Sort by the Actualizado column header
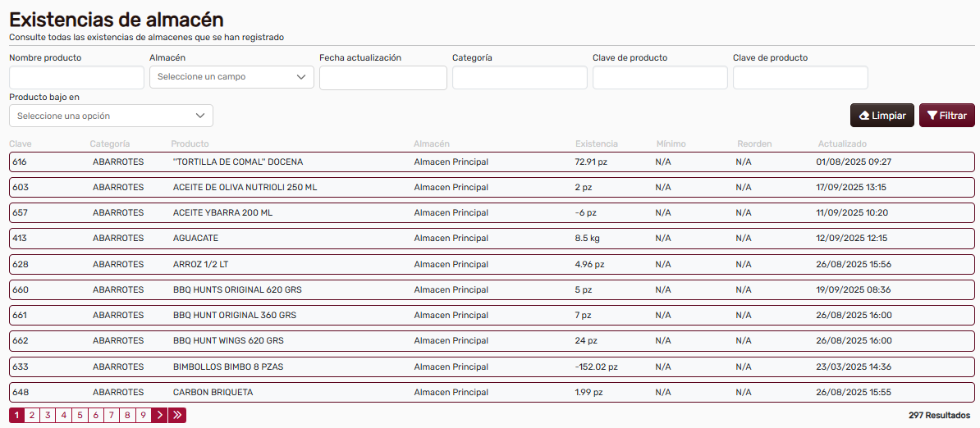980x428 pixels. [841, 144]
